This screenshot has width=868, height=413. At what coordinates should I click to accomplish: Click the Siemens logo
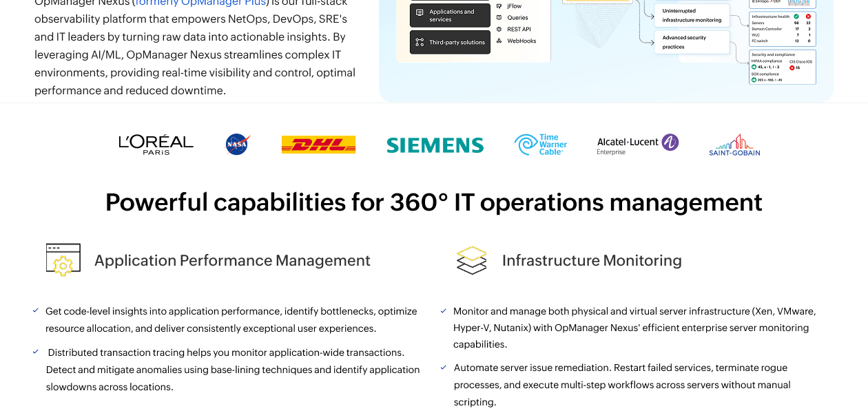(435, 145)
